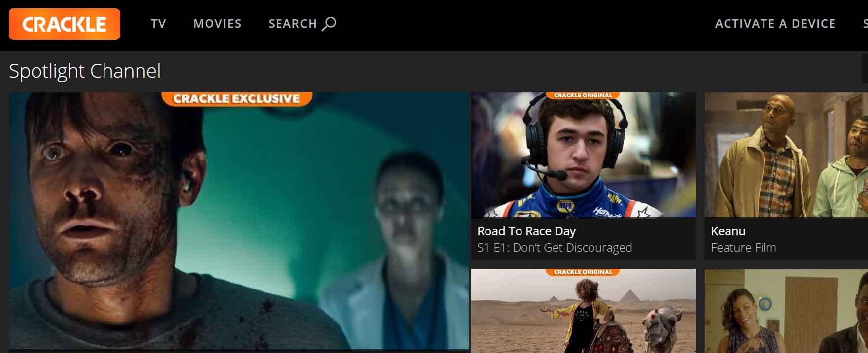Click the Keanu title link
868x353 pixels.
click(x=728, y=231)
